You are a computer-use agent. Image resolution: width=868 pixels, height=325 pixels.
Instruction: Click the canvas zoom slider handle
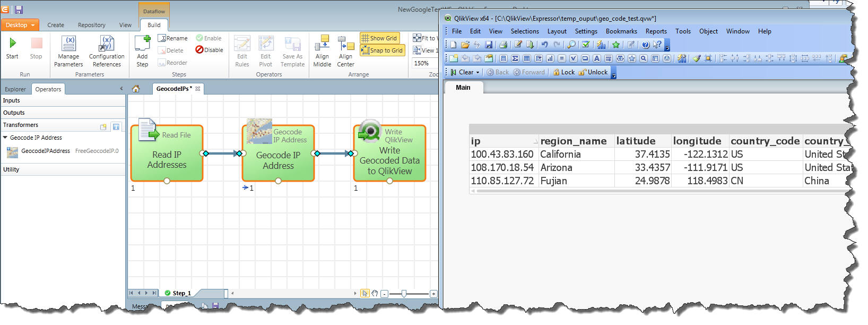click(404, 294)
